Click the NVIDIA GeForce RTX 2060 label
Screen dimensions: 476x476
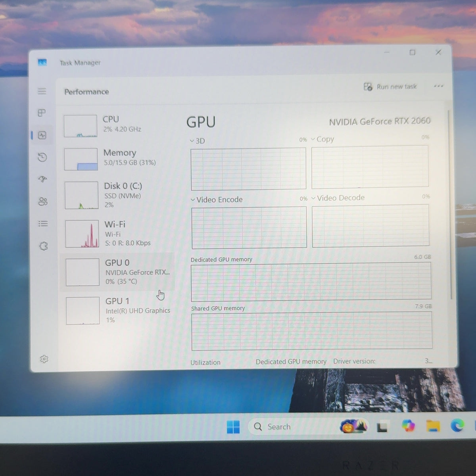click(x=380, y=121)
